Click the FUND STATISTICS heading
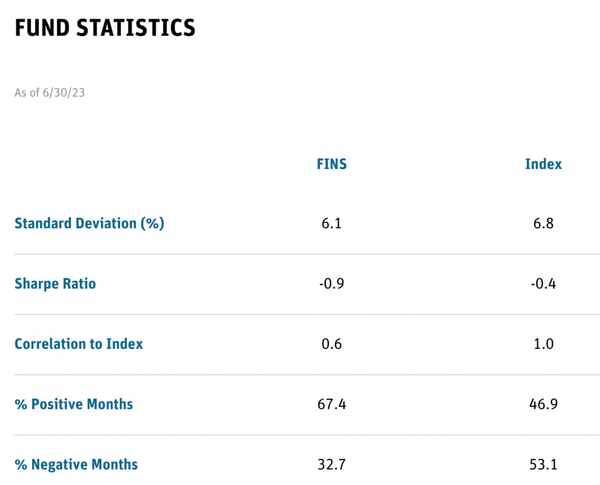Viewport: 600px width, 485px height. 105,28
